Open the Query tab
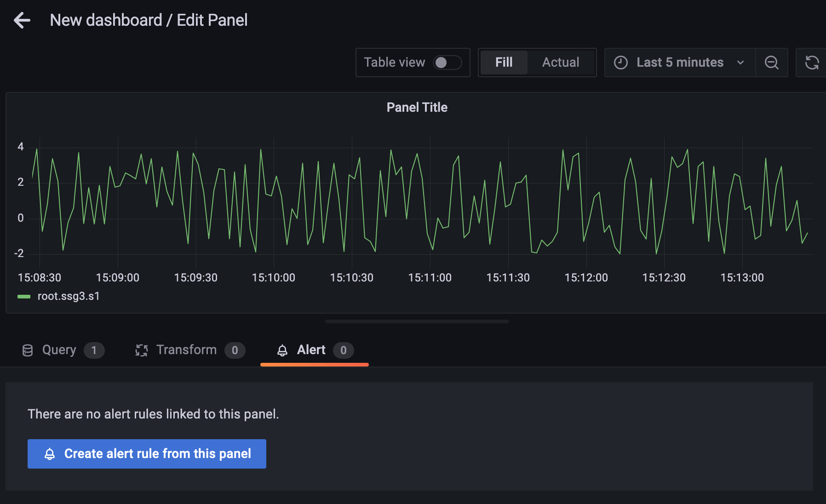Viewport: 826px width, 504px height. (59, 350)
